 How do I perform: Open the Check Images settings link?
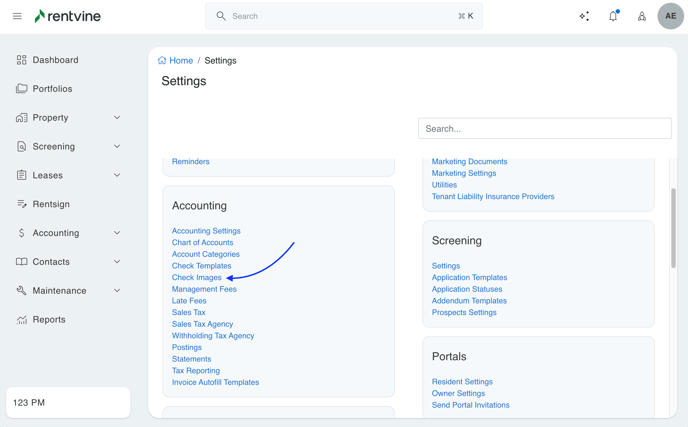[196, 278]
